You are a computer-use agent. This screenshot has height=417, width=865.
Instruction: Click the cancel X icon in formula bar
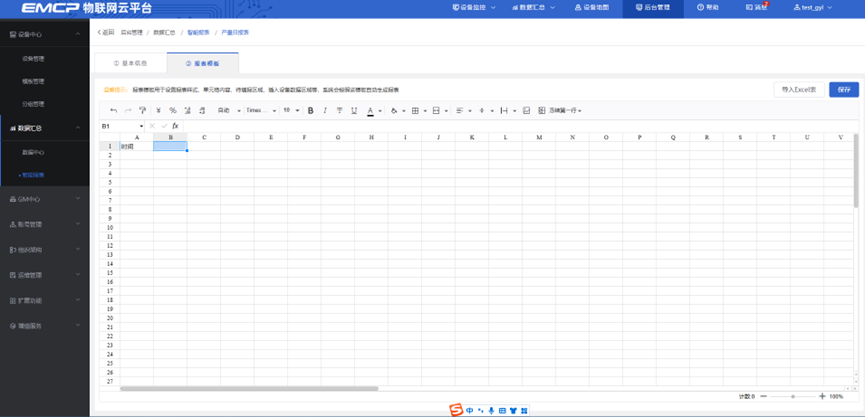tap(152, 126)
